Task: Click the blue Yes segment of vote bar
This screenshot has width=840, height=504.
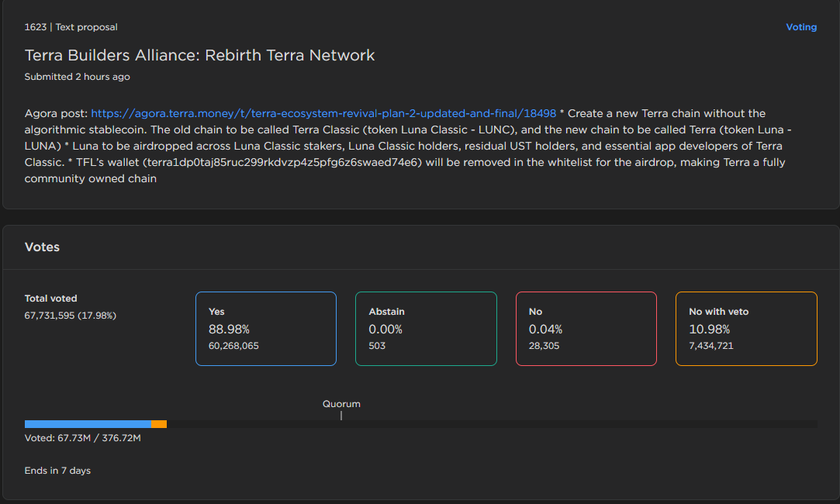Action: tap(88, 424)
